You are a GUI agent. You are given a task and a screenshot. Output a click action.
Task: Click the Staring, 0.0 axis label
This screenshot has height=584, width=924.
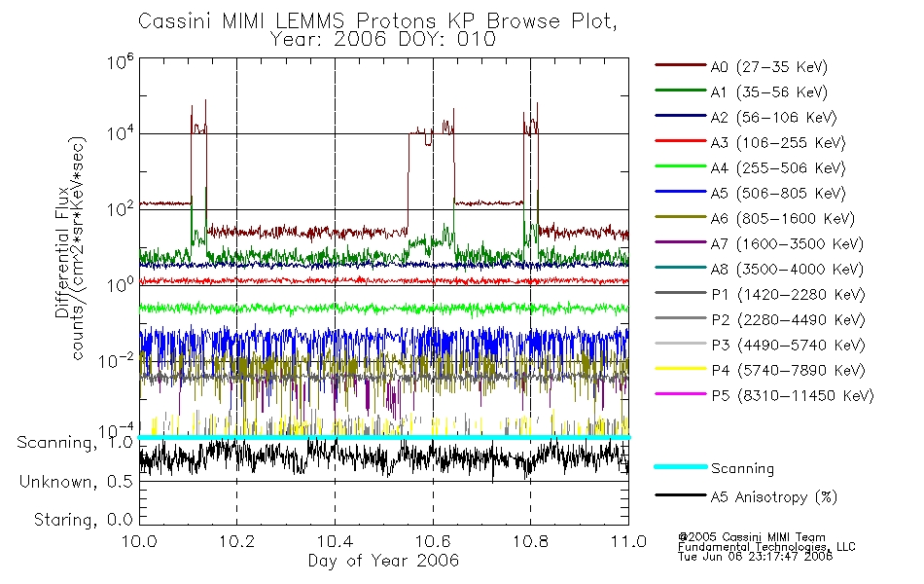[84, 521]
